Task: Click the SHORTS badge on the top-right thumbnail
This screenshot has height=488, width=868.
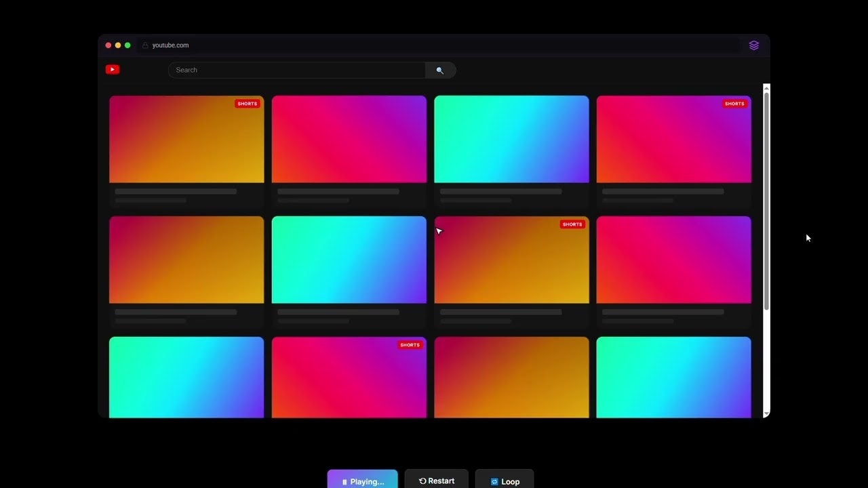Action: (734, 104)
